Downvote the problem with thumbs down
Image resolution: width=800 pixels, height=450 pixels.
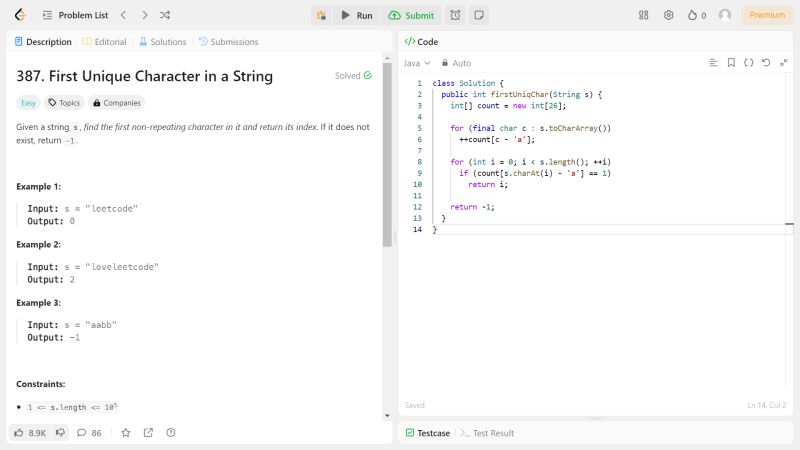pos(61,433)
